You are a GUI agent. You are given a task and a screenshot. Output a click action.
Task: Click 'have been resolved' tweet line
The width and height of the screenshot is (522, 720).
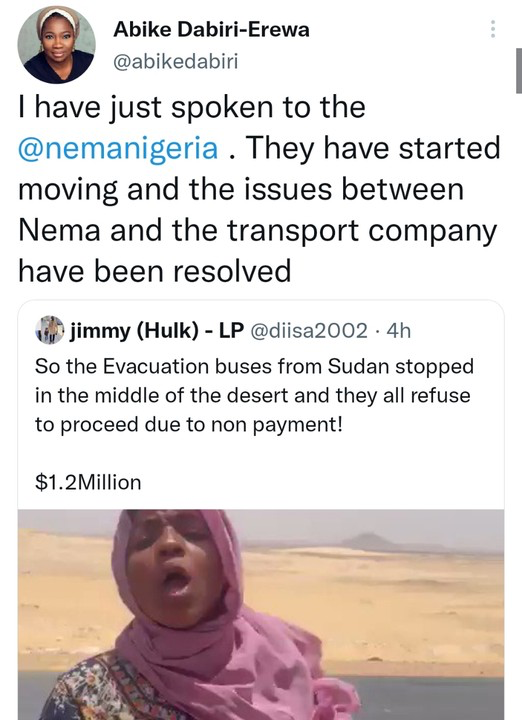(x=155, y=270)
